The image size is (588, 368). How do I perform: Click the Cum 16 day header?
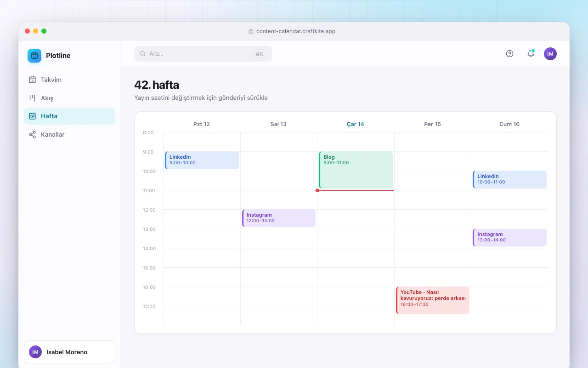click(x=509, y=124)
